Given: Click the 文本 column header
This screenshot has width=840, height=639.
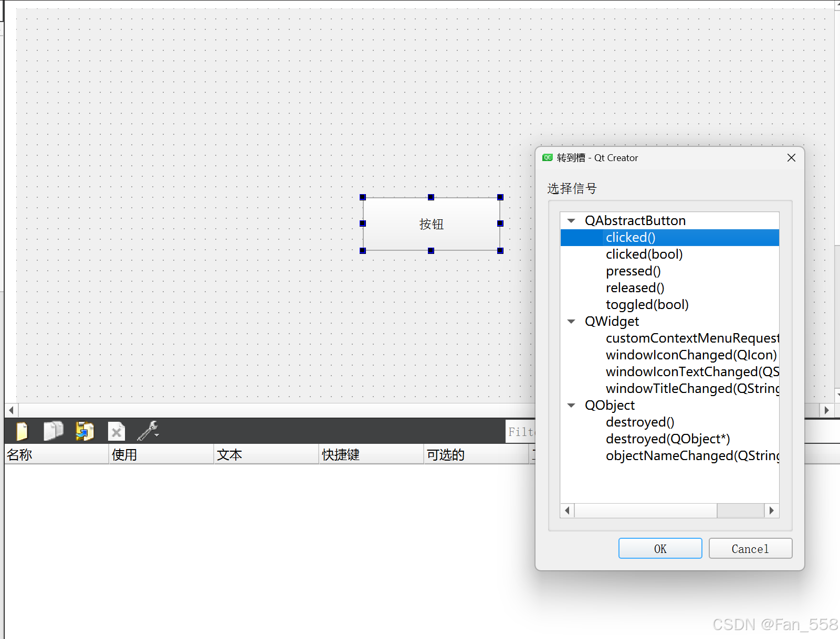Looking at the screenshot, I should click(x=267, y=454).
